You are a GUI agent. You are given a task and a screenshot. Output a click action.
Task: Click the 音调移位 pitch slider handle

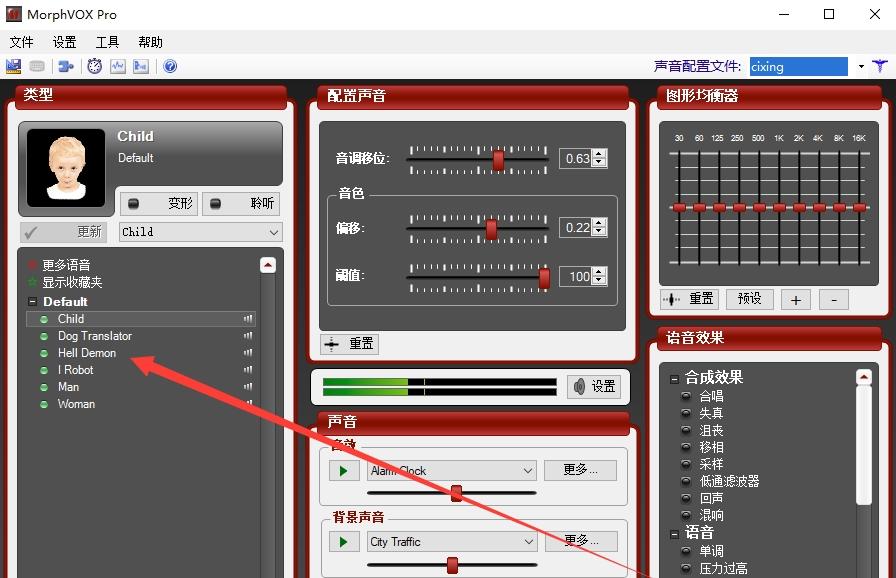(x=498, y=160)
